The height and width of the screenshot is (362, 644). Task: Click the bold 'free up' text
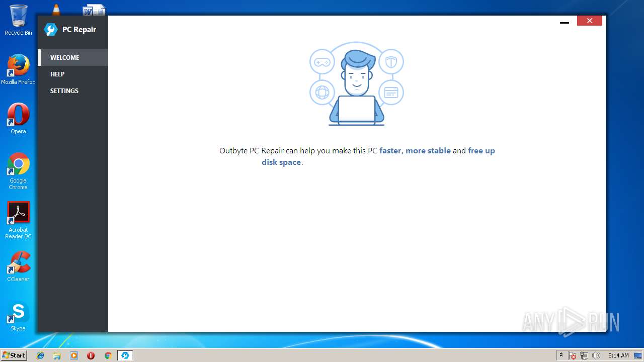[481, 150]
